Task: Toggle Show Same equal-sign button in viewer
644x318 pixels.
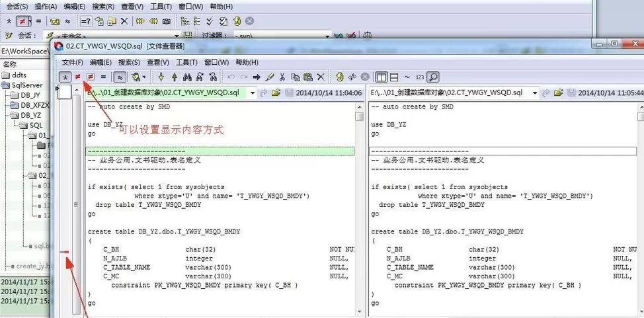Action: (x=104, y=77)
